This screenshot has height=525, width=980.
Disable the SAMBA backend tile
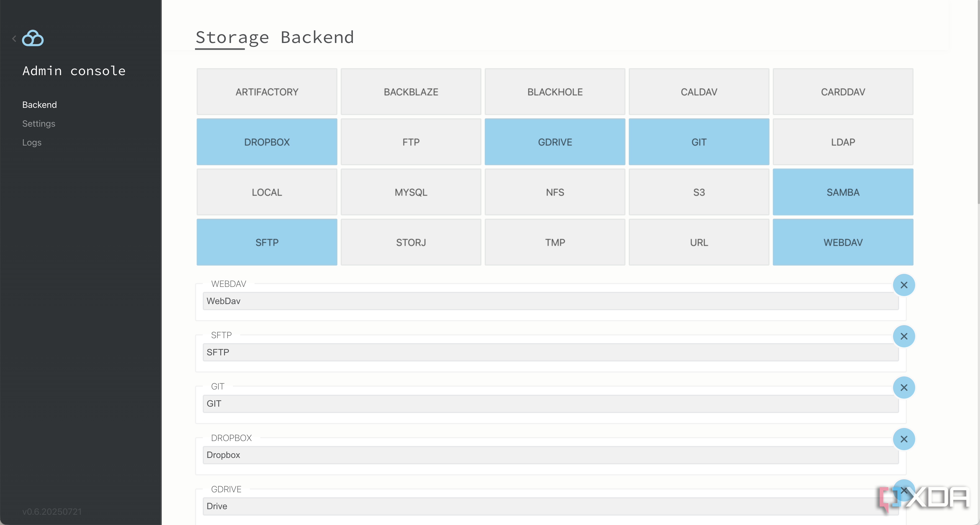[x=843, y=192]
